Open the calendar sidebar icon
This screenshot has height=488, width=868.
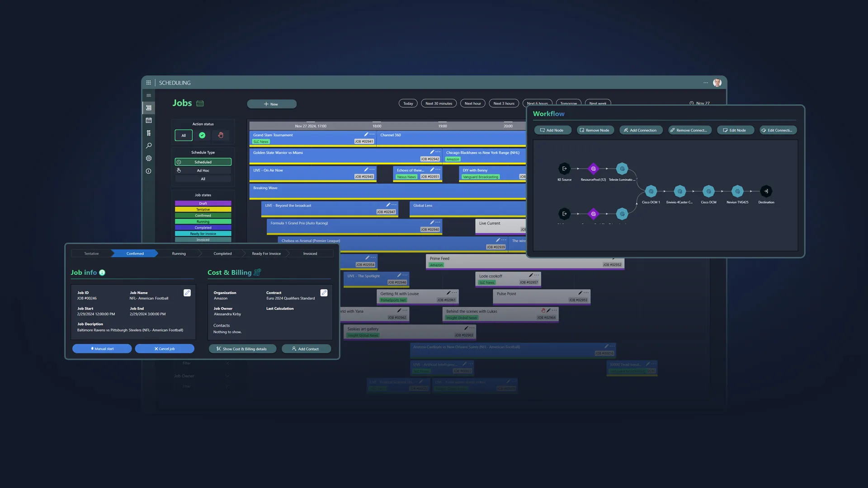click(148, 120)
